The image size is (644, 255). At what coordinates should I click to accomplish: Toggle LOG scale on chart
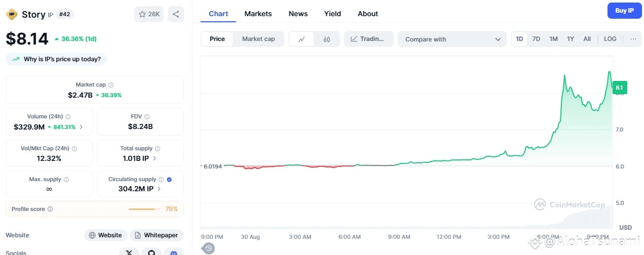coord(610,39)
